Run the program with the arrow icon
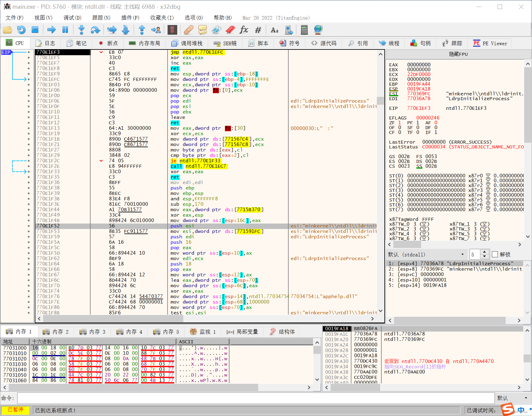 (x=52, y=30)
